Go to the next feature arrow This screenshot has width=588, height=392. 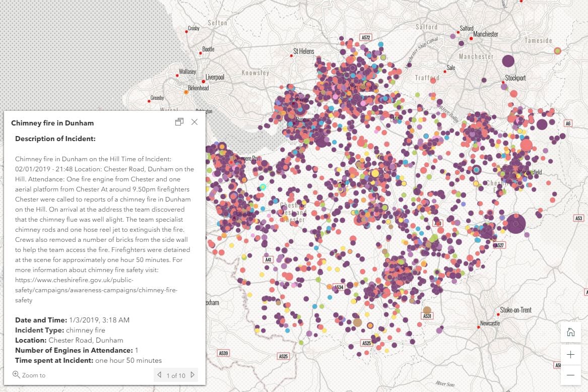[192, 375]
